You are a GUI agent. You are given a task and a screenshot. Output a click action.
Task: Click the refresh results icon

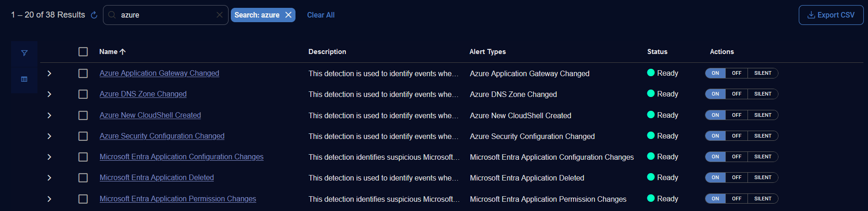pos(94,15)
